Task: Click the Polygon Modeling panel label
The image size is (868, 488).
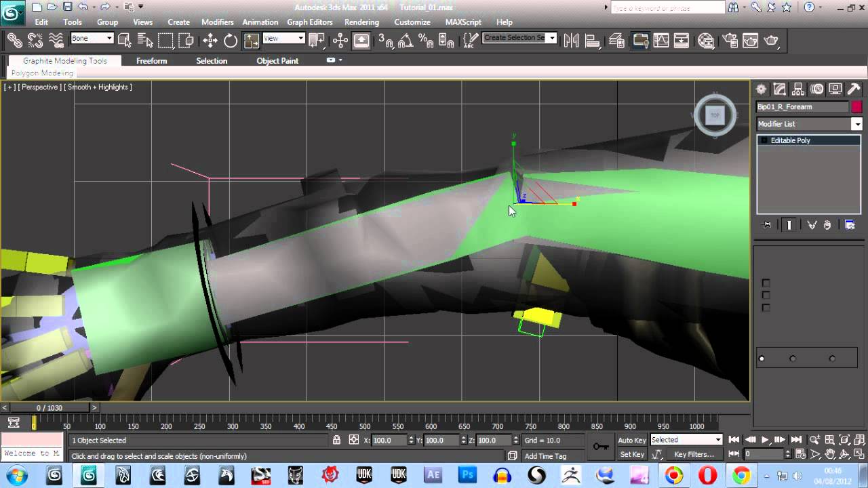Action: coord(42,73)
